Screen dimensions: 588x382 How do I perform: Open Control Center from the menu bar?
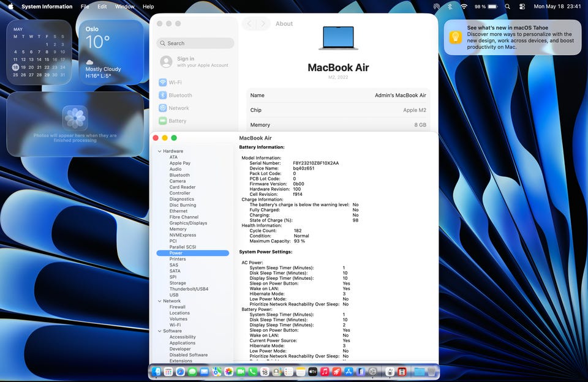click(x=522, y=6)
